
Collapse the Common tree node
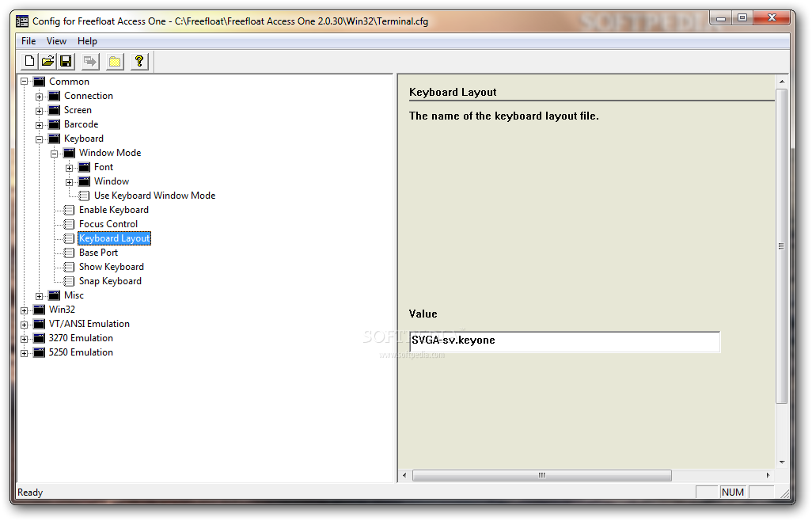(24, 82)
